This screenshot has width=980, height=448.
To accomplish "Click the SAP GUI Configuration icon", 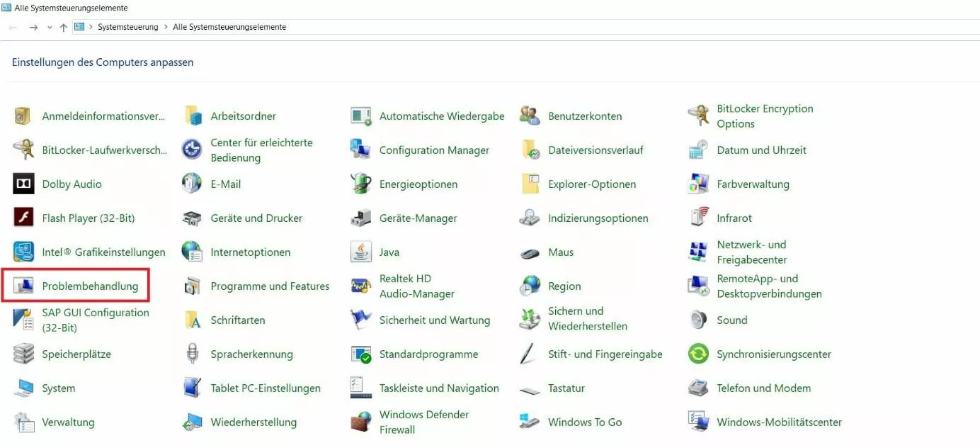I will pos(23,320).
